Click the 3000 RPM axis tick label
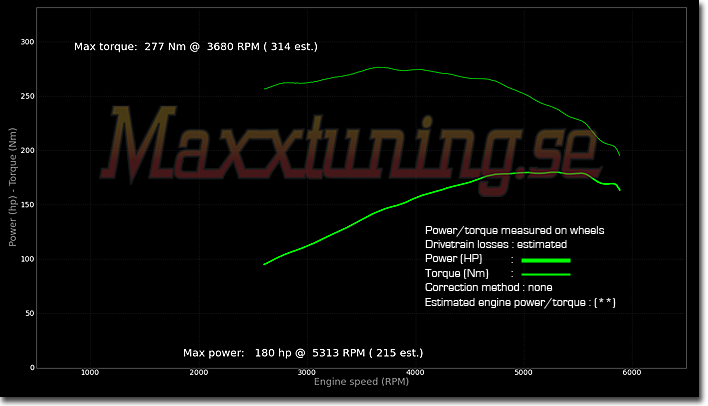Viewport: 708px width, 406px height. click(x=307, y=373)
